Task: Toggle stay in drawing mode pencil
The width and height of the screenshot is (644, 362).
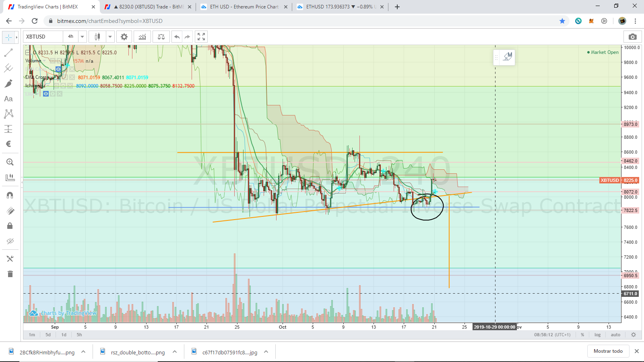Action: click(10, 210)
